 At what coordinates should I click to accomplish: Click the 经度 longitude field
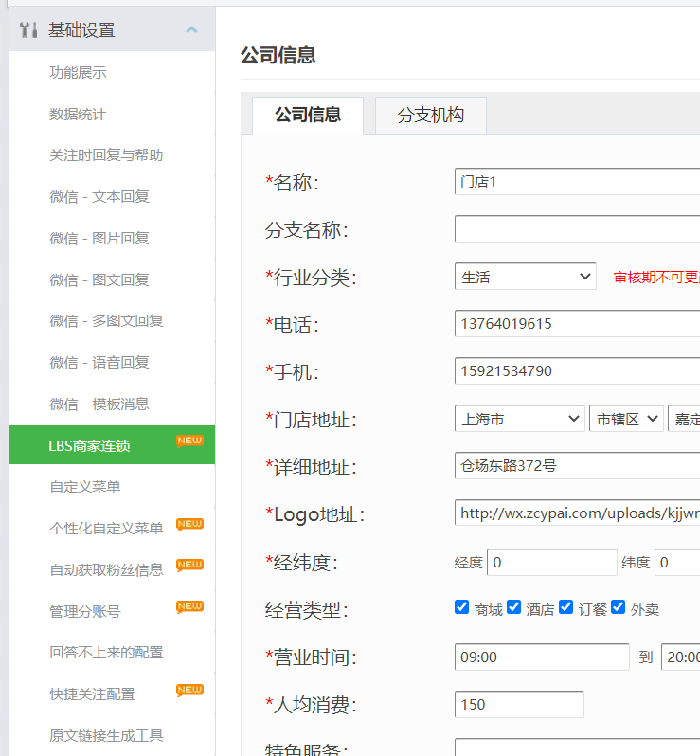[x=552, y=562]
